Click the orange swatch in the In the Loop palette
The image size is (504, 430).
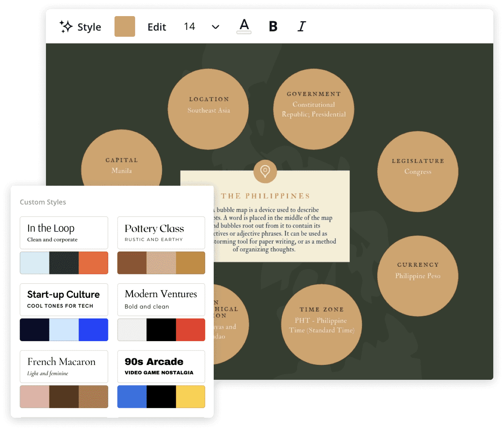click(93, 263)
